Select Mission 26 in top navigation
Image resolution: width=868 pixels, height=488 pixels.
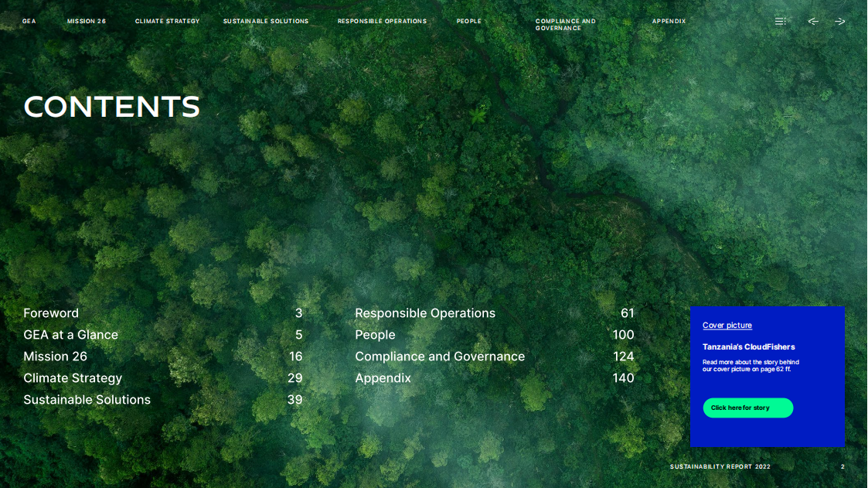(x=87, y=22)
